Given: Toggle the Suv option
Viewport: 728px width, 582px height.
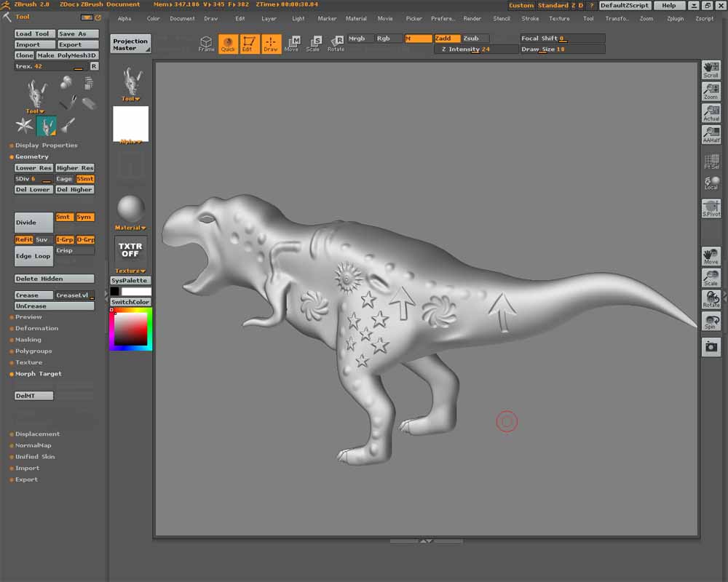Looking at the screenshot, I should click(42, 239).
